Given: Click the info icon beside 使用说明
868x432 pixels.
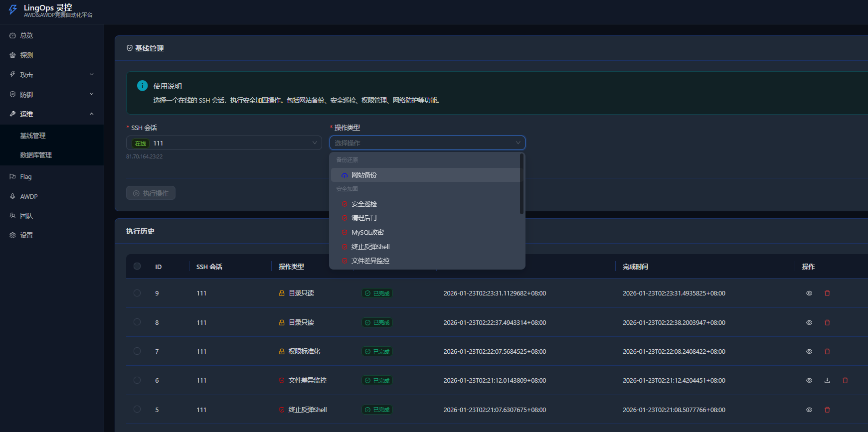Looking at the screenshot, I should 142,86.
